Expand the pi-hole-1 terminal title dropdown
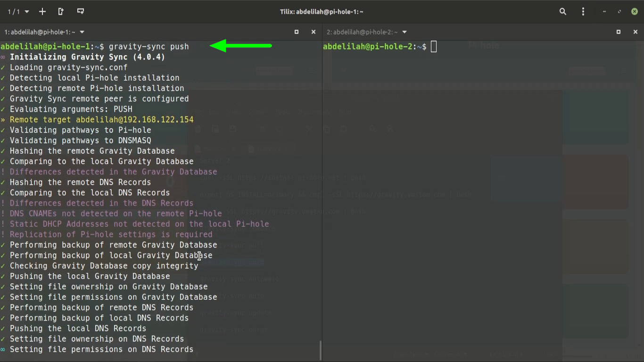This screenshot has width=644, height=362. 82,32
